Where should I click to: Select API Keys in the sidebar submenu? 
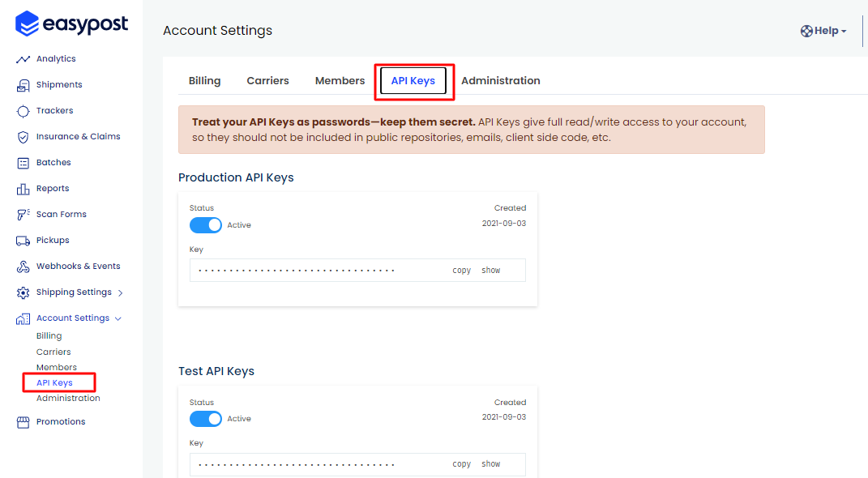pyautogui.click(x=54, y=383)
